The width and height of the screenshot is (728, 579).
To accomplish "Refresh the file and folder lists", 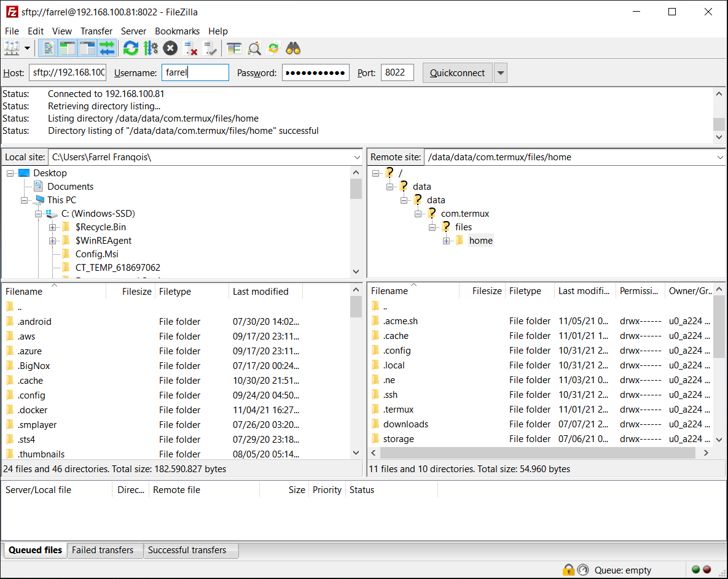I will [x=131, y=49].
